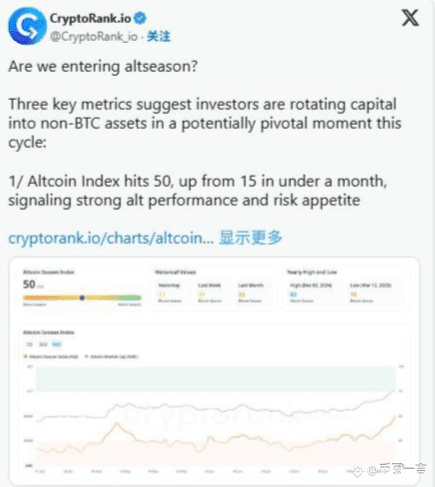The height and width of the screenshot is (487, 435).
Task: Open the CryptoRank.io profile avatar
Action: pyautogui.click(x=27, y=26)
